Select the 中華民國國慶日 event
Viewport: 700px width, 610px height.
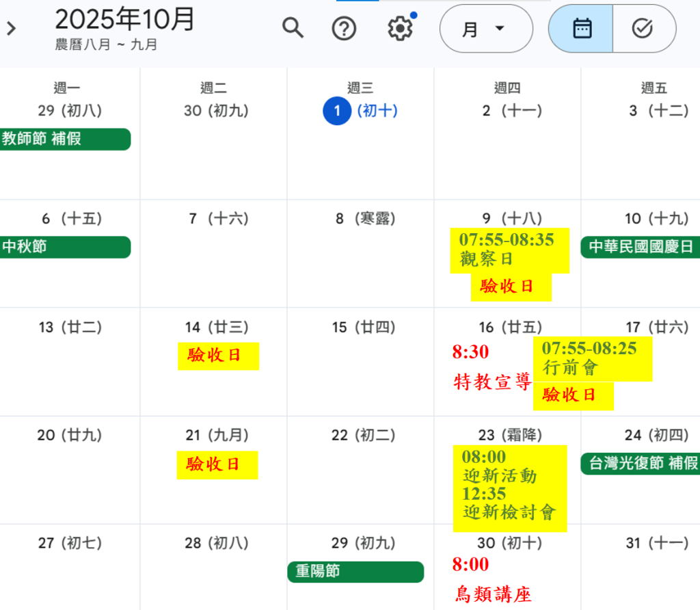[641, 247]
